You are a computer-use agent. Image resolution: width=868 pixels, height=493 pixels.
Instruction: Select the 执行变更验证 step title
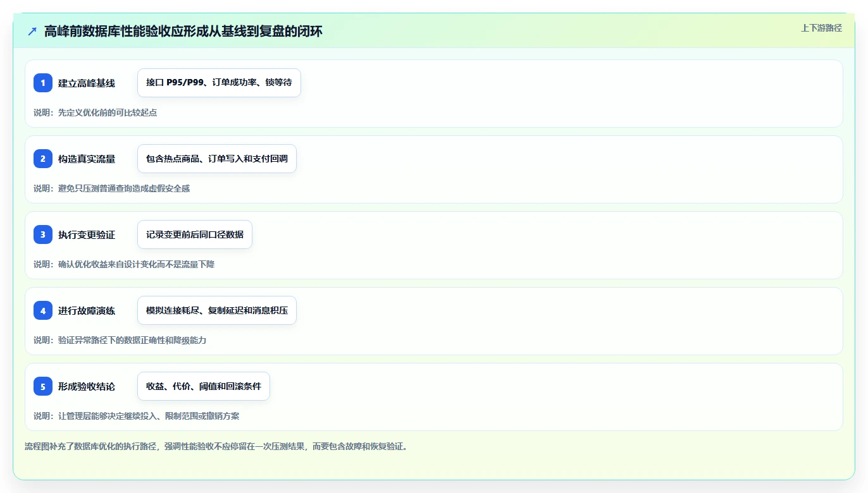pos(87,234)
